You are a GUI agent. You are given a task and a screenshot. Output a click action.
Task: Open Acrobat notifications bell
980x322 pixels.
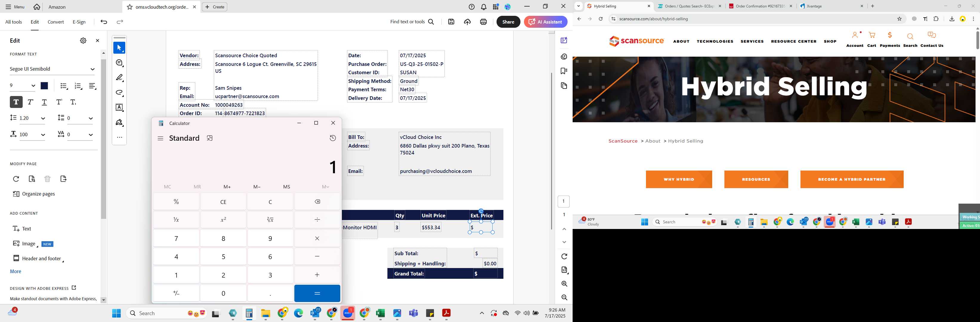[x=484, y=7]
